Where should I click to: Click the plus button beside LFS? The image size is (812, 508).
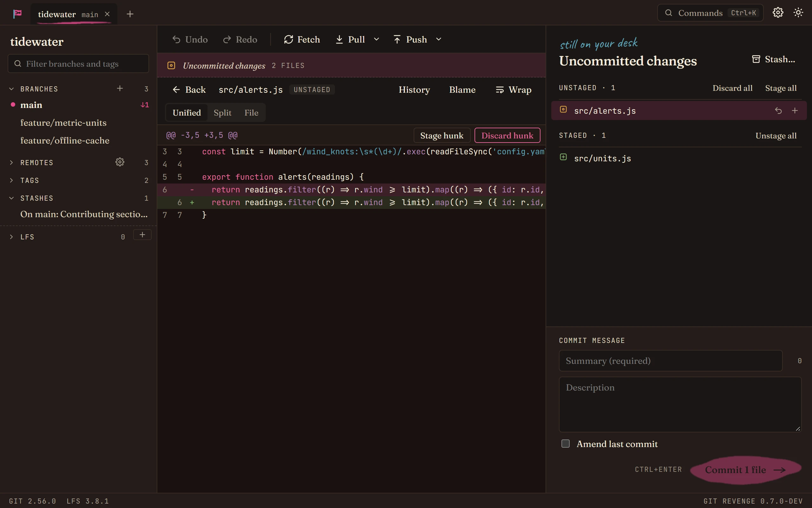[x=142, y=235]
